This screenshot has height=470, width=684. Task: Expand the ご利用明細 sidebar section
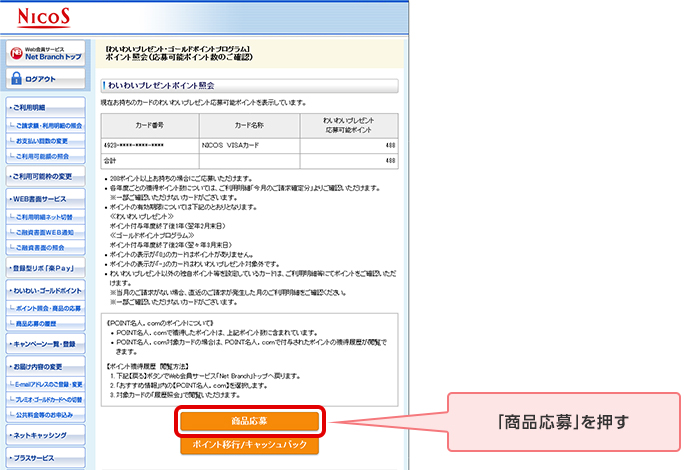point(47,107)
